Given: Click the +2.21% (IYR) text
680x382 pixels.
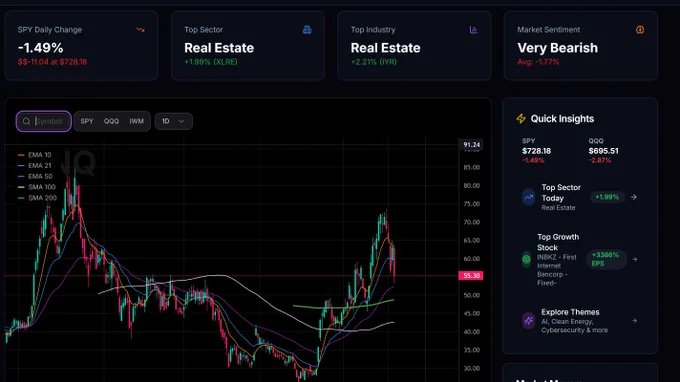Looking at the screenshot, I should pos(374,62).
